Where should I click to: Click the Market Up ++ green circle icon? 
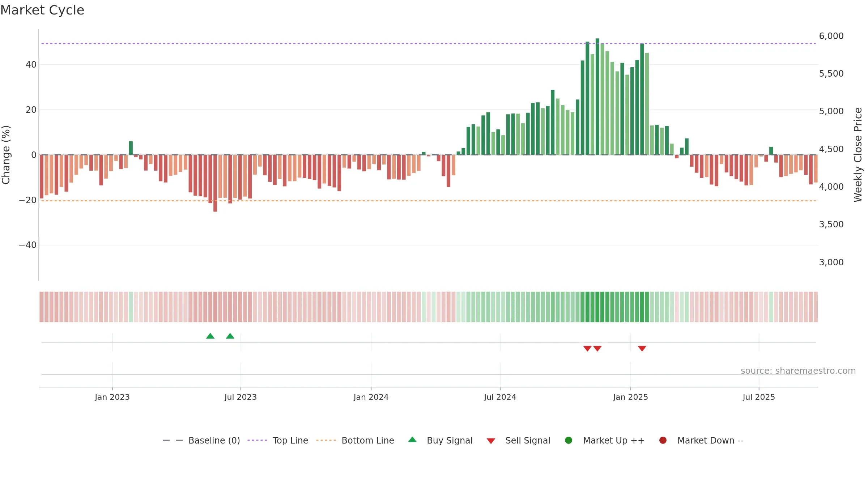pyautogui.click(x=569, y=440)
